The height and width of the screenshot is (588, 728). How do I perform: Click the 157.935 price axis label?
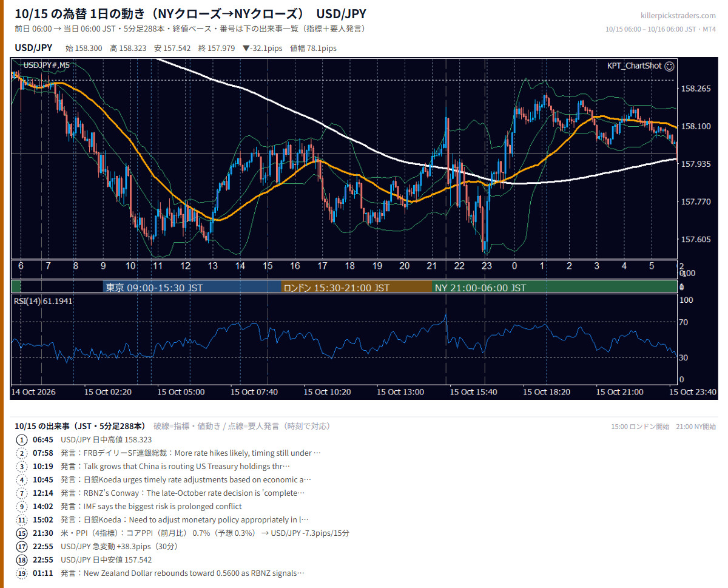tap(696, 164)
